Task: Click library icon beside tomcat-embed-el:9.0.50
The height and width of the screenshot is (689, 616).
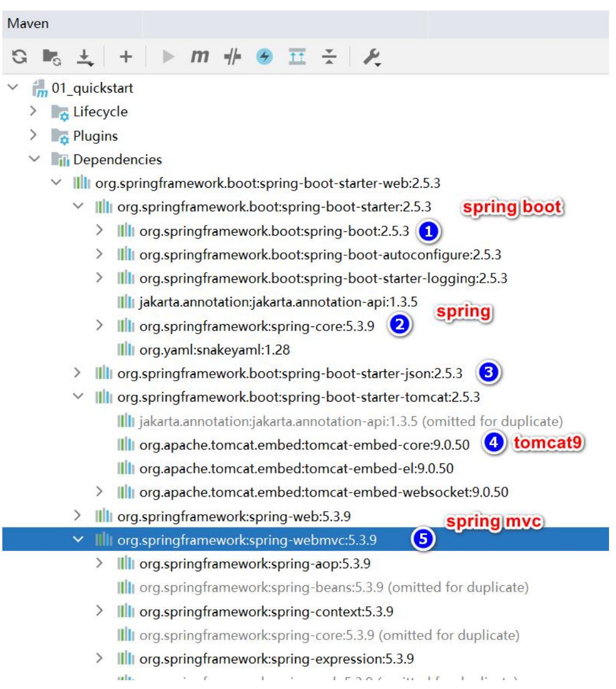Action: pos(126,468)
